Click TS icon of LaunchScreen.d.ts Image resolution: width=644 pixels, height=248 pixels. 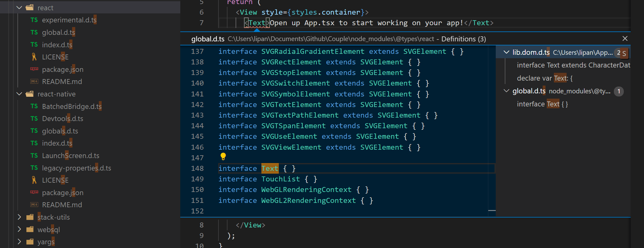pos(34,156)
